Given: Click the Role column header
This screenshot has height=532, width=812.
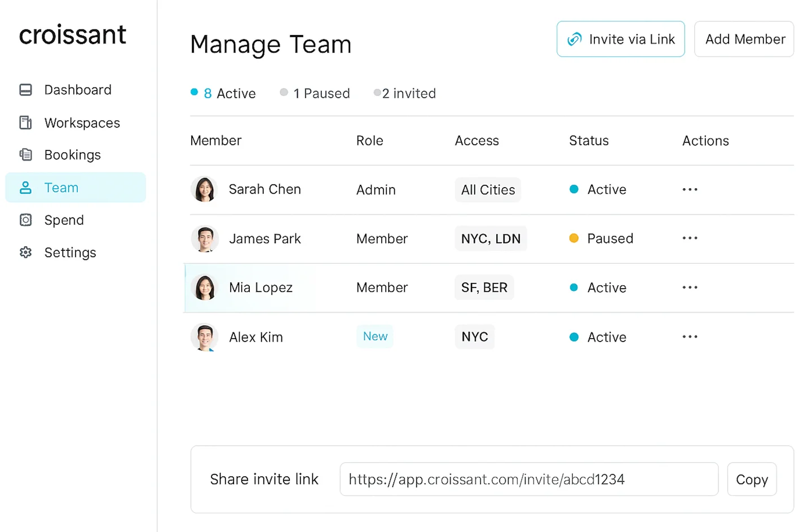Looking at the screenshot, I should click(369, 140).
